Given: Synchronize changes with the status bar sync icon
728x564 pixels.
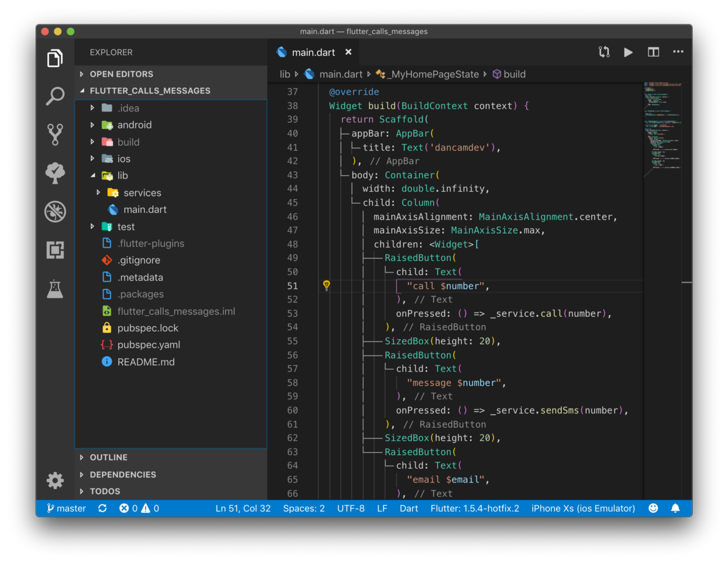Looking at the screenshot, I should pyautogui.click(x=102, y=508).
